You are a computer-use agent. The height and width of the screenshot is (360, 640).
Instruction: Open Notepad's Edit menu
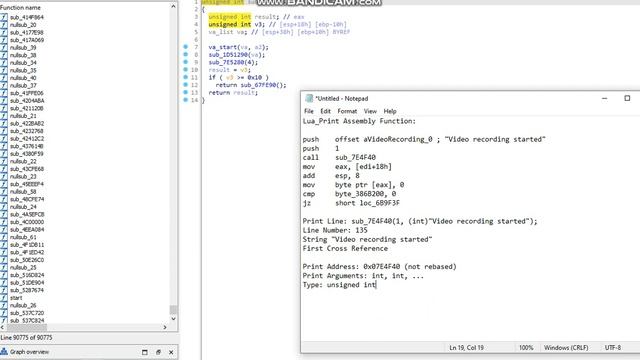[x=325, y=111]
